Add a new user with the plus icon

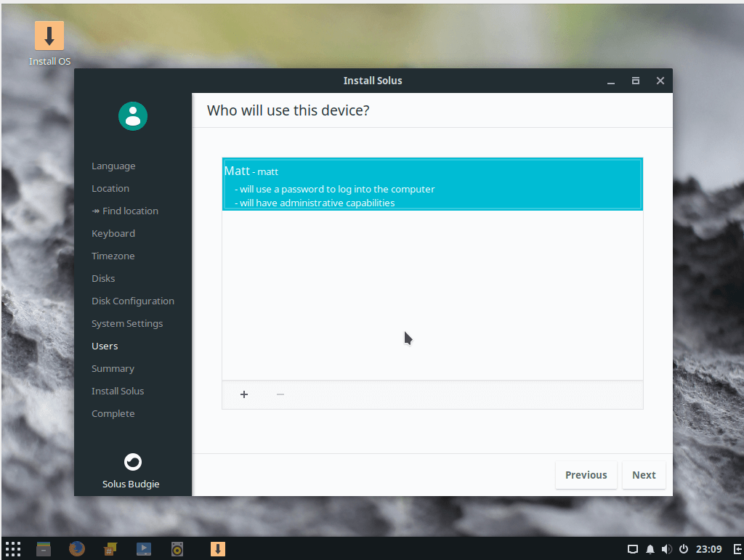(x=243, y=394)
